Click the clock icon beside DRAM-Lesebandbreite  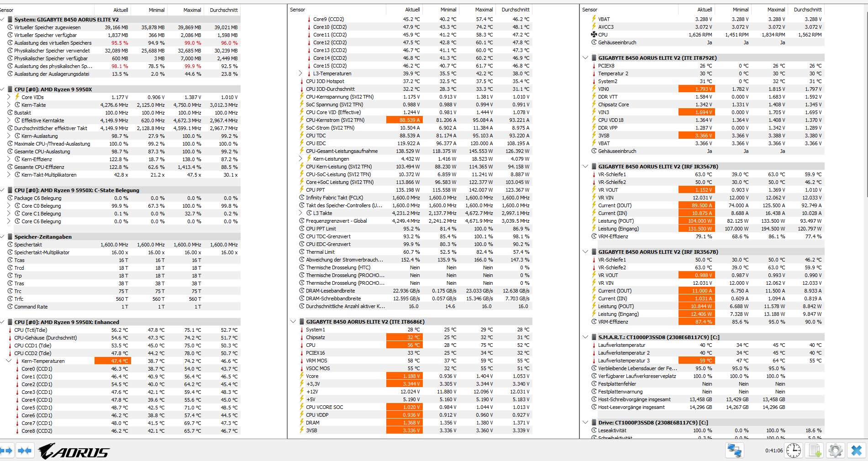(302, 291)
